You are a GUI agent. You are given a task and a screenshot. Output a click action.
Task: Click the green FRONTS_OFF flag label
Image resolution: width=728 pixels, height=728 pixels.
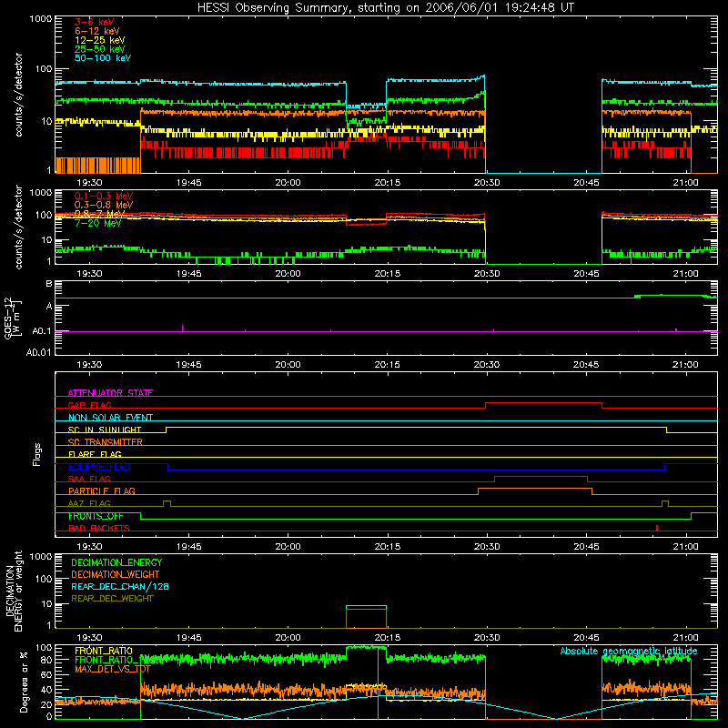pyautogui.click(x=96, y=516)
